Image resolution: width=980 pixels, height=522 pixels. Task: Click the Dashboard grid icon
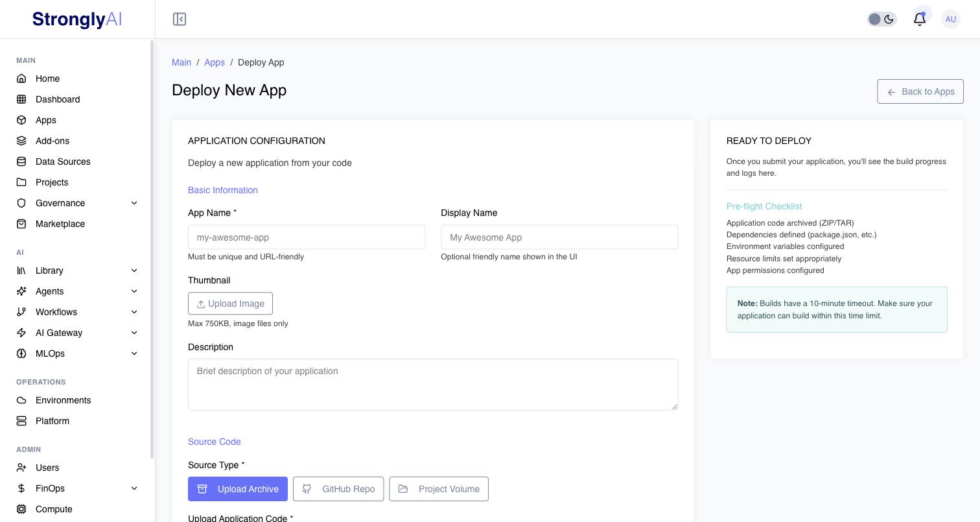point(21,99)
